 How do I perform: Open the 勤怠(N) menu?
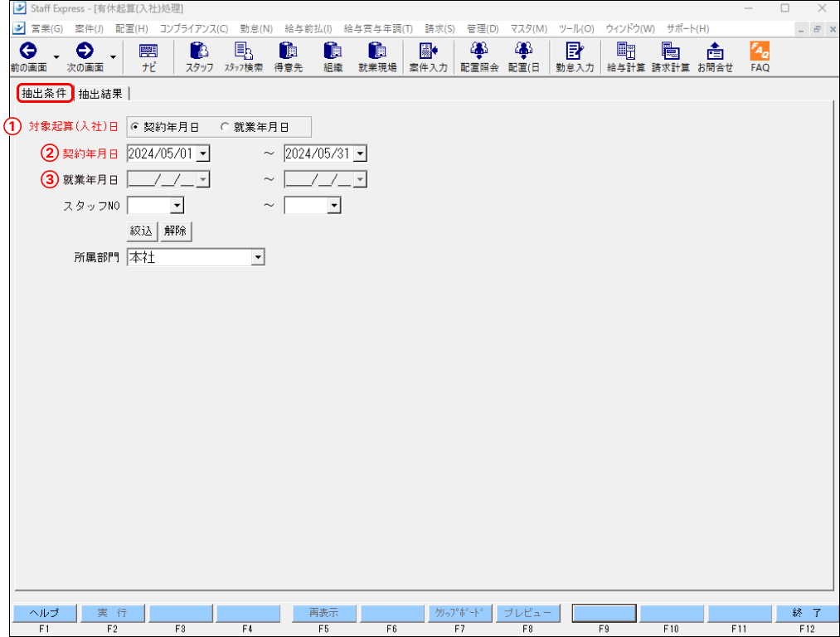click(x=256, y=28)
